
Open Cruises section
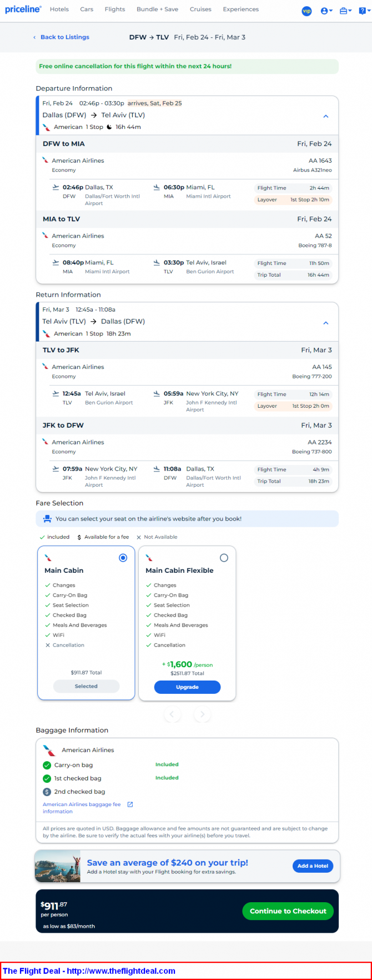click(200, 9)
